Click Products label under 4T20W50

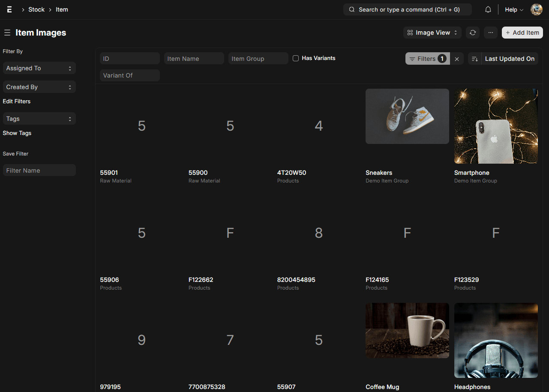(x=288, y=181)
